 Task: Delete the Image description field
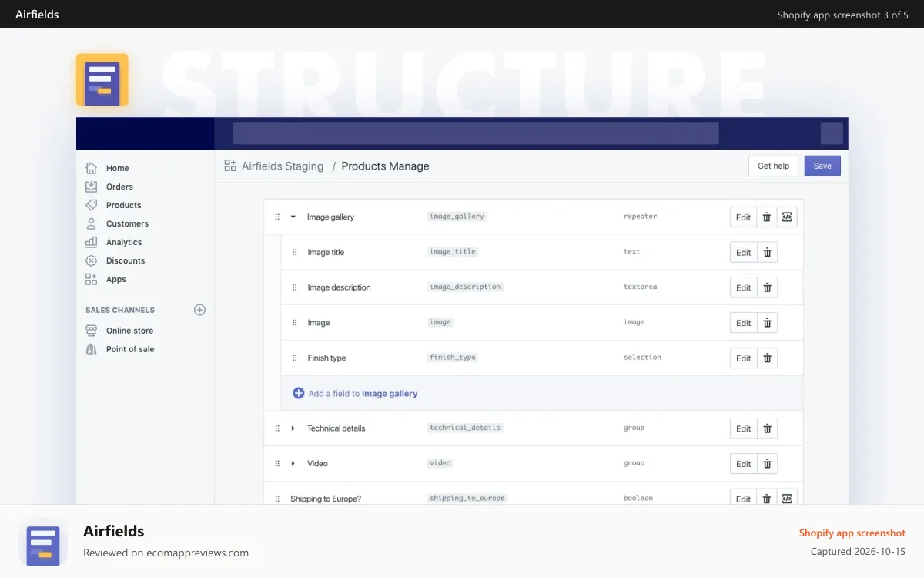(767, 287)
